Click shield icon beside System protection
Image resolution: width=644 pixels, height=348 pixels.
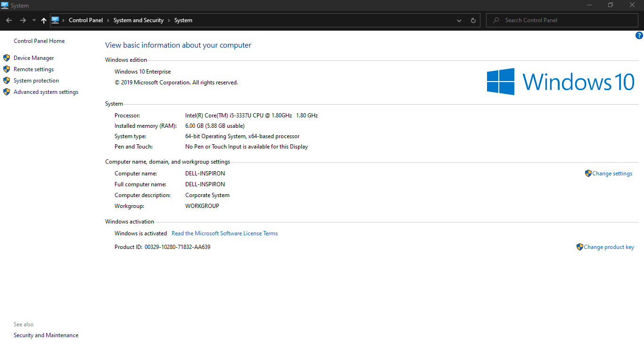click(7, 81)
